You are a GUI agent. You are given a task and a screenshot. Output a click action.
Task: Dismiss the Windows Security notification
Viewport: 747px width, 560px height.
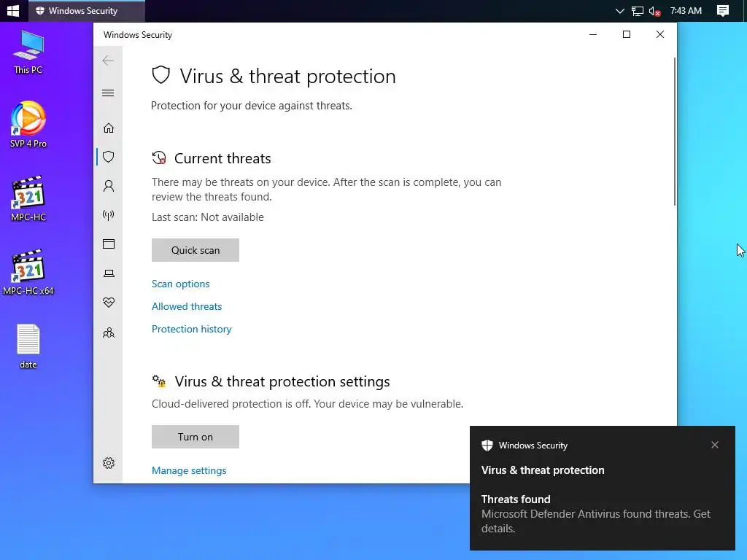tap(715, 445)
